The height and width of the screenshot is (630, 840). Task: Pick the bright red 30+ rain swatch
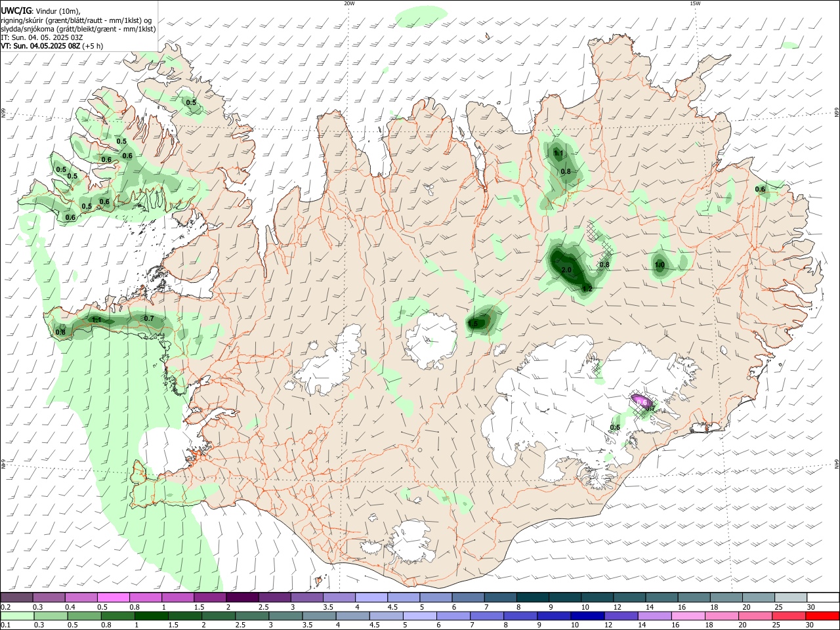pos(822,616)
